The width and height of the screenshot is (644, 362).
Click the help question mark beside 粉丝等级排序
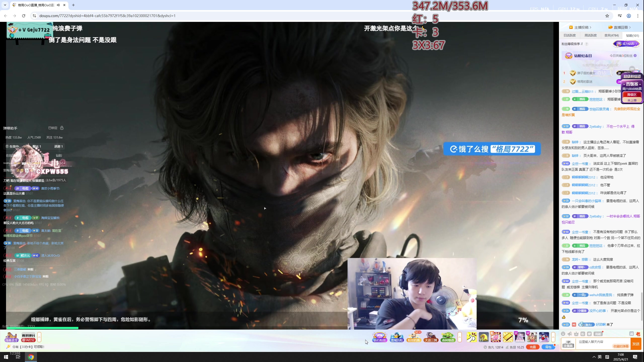pos(587,44)
